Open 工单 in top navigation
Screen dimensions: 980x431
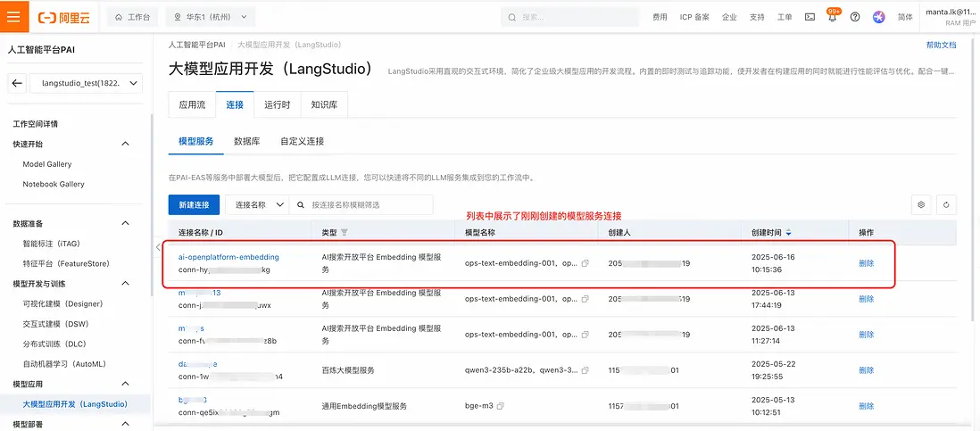pos(785,17)
